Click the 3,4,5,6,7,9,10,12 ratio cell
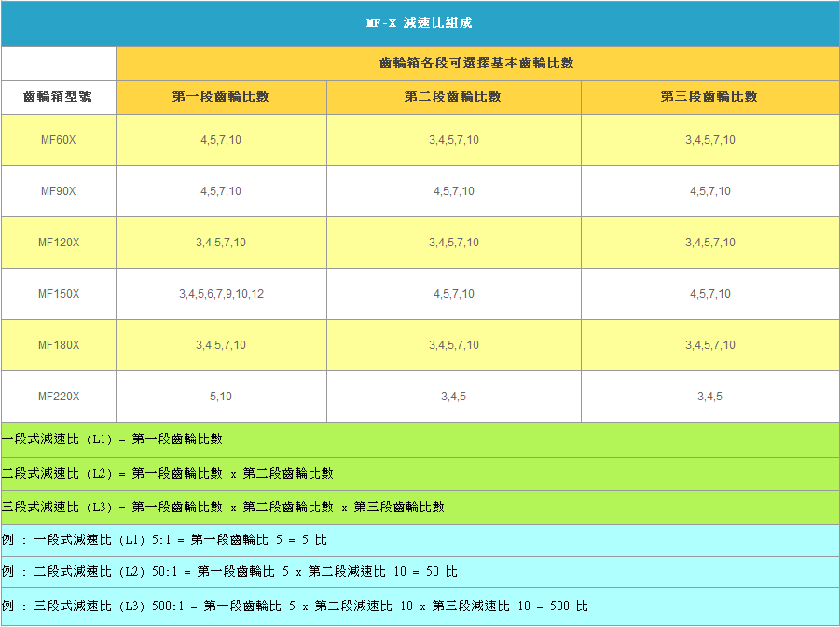 pos(221,294)
